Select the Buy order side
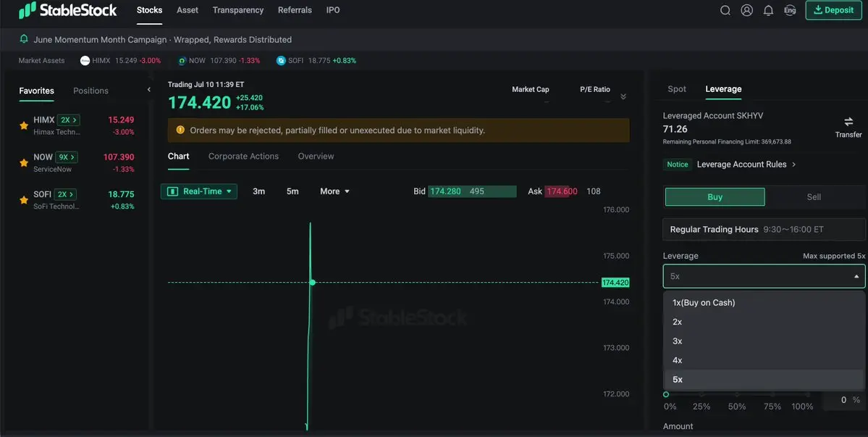This screenshot has width=868, height=437. (x=715, y=196)
